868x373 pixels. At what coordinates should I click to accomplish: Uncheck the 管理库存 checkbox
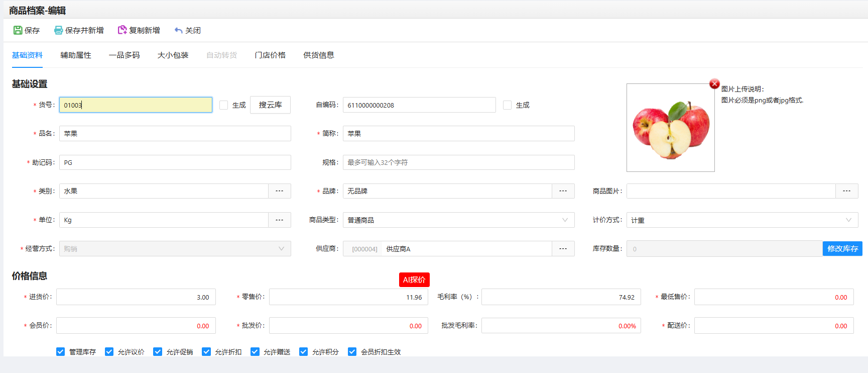coord(61,352)
